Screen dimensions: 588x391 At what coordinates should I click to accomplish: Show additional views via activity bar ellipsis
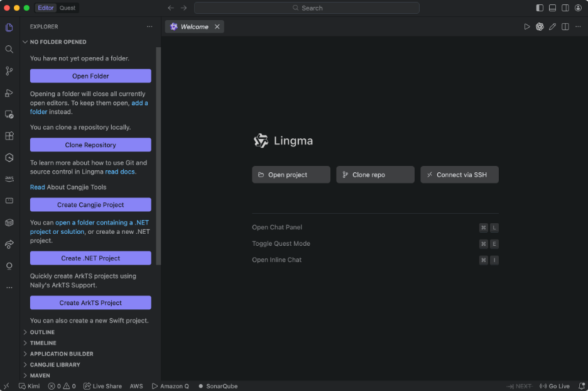(9, 287)
